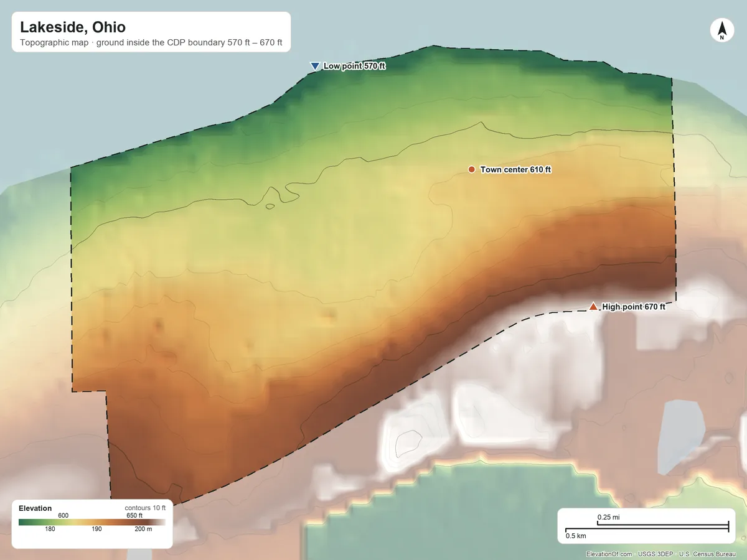Viewport: 747px width, 560px height.
Task: Click the blue low point triangle marker
Action: [x=315, y=66]
